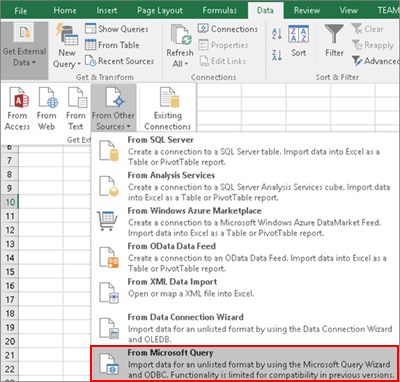Click the From Web icon
400x382 pixels.
click(x=47, y=109)
